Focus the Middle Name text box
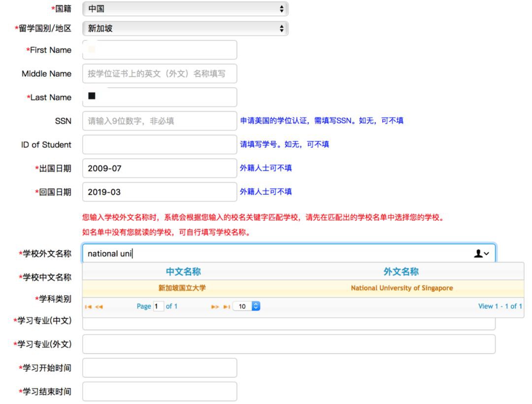Screen dimensions: 532x404 click(x=160, y=74)
